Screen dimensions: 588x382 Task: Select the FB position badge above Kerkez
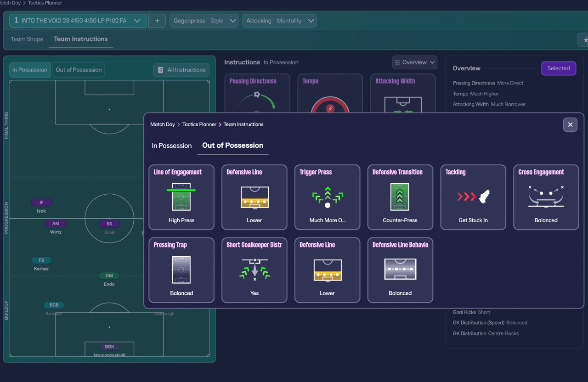click(42, 260)
